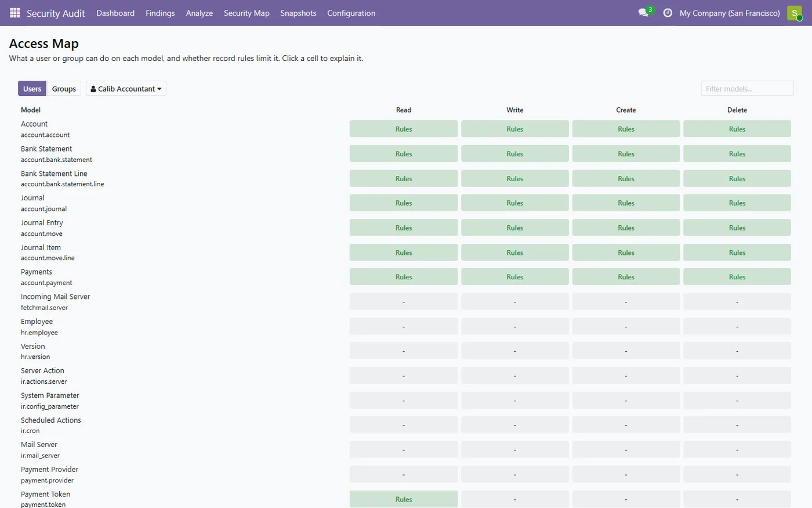Explain Create cell for Journal Entry
Image resolution: width=812 pixels, height=508 pixels.
pos(626,228)
